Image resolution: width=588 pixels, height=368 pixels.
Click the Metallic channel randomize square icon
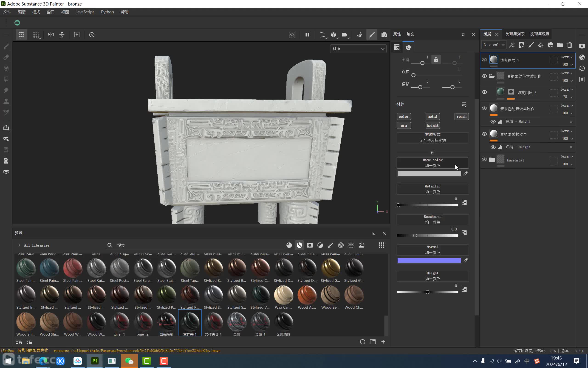pos(464,202)
